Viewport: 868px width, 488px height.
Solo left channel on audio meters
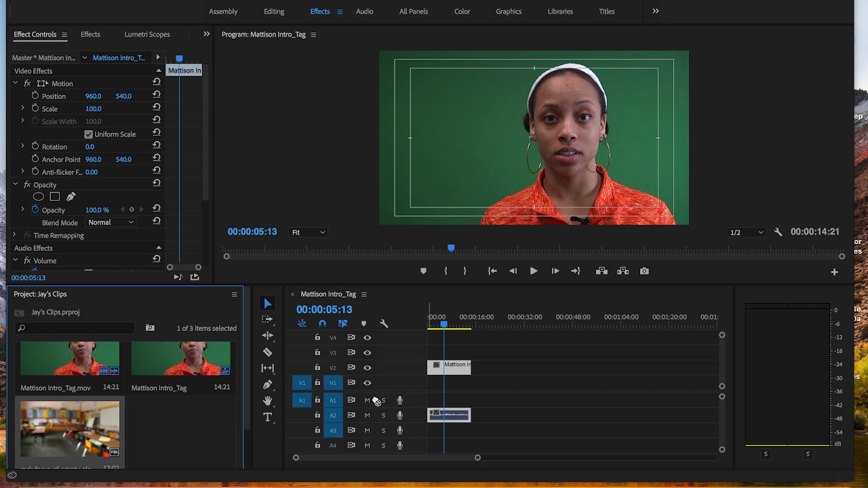(766, 454)
